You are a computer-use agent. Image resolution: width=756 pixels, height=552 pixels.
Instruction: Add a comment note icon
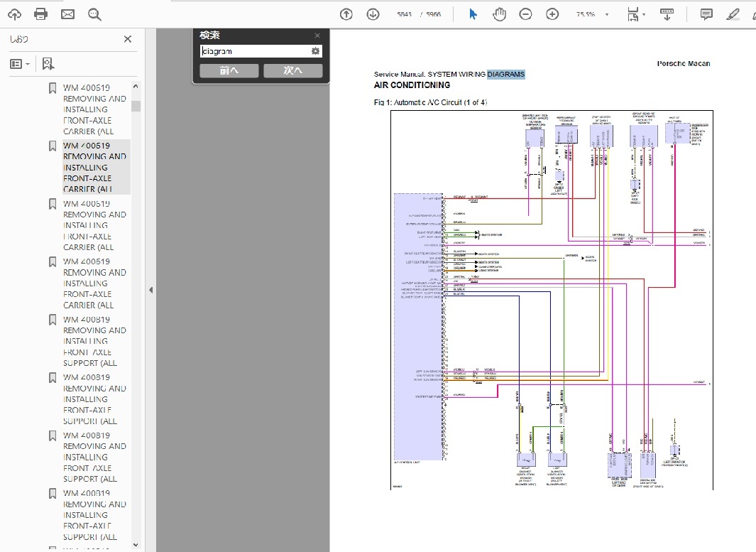[706, 14]
